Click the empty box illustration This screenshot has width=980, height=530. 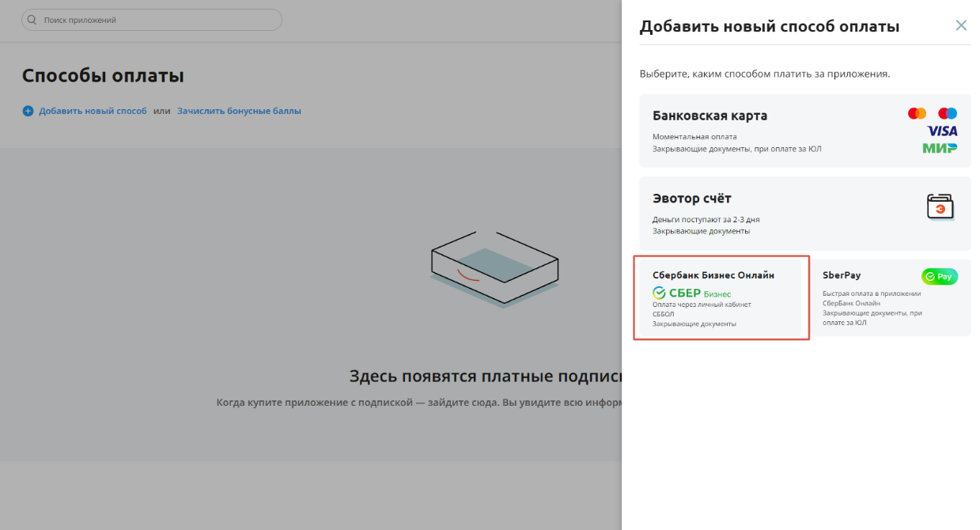pos(494,269)
